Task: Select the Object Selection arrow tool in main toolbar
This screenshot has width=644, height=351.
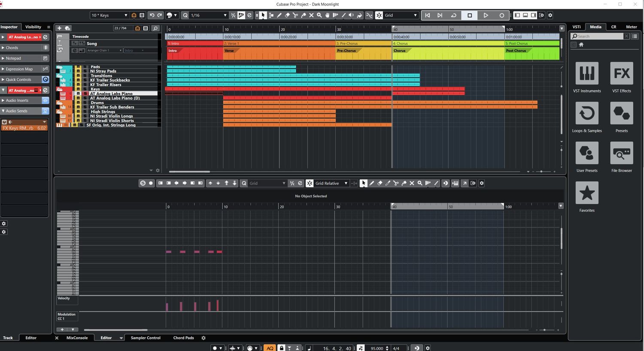Action: click(x=263, y=15)
